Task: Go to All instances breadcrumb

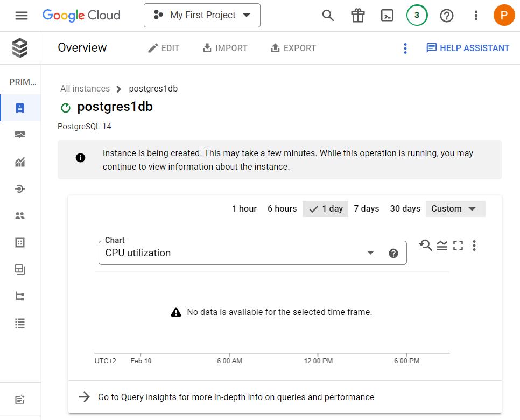Action: click(85, 89)
